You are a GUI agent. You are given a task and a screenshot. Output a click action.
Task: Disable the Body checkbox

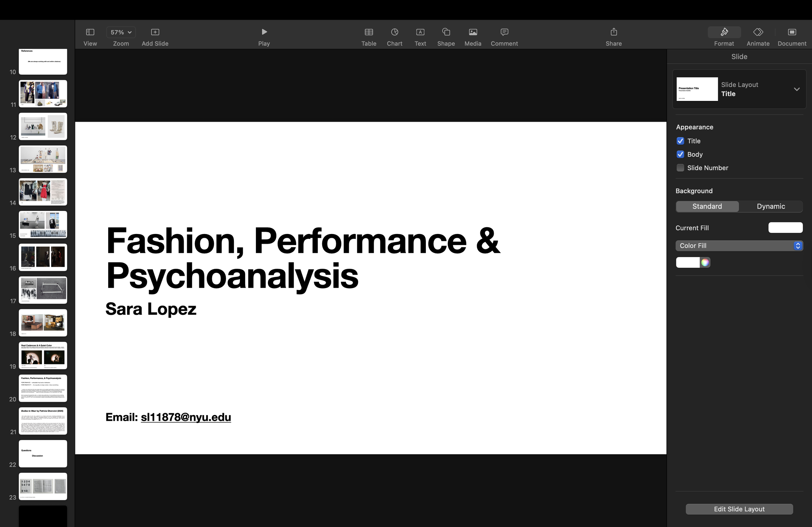point(680,154)
